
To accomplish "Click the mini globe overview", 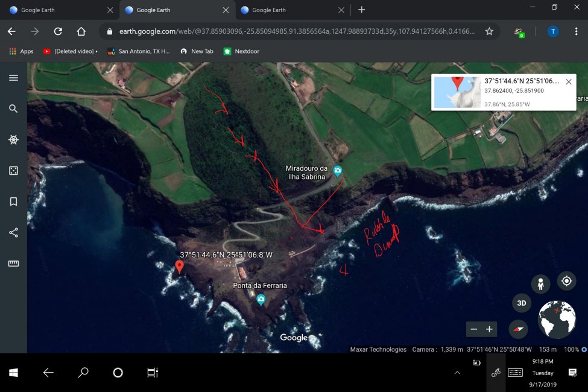I will pyautogui.click(x=557, y=319).
